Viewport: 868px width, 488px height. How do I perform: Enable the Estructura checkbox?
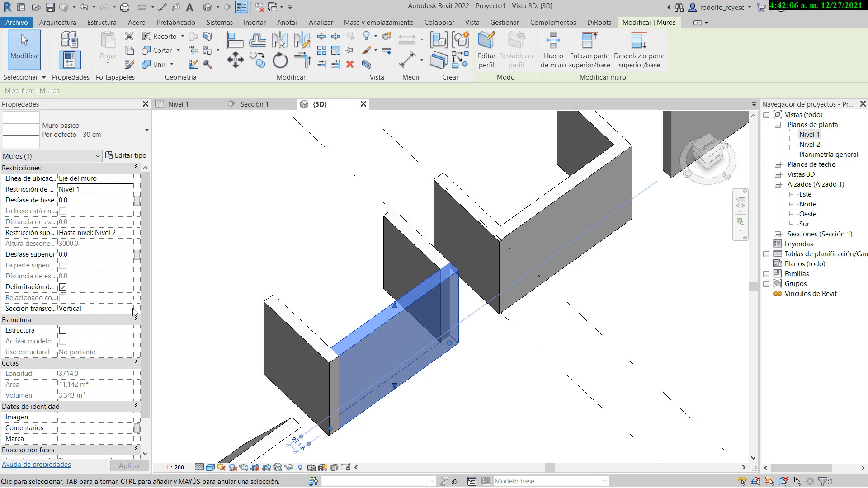(63, 330)
